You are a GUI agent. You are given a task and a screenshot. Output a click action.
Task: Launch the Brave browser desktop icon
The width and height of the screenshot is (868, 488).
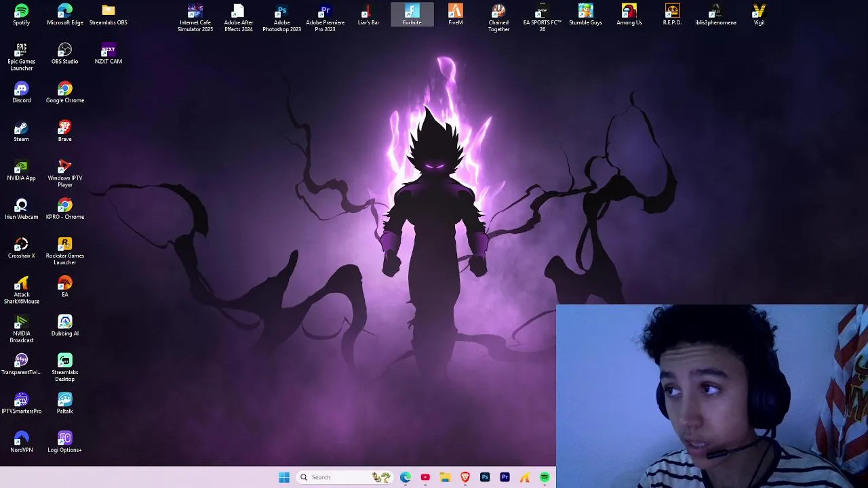65,131
